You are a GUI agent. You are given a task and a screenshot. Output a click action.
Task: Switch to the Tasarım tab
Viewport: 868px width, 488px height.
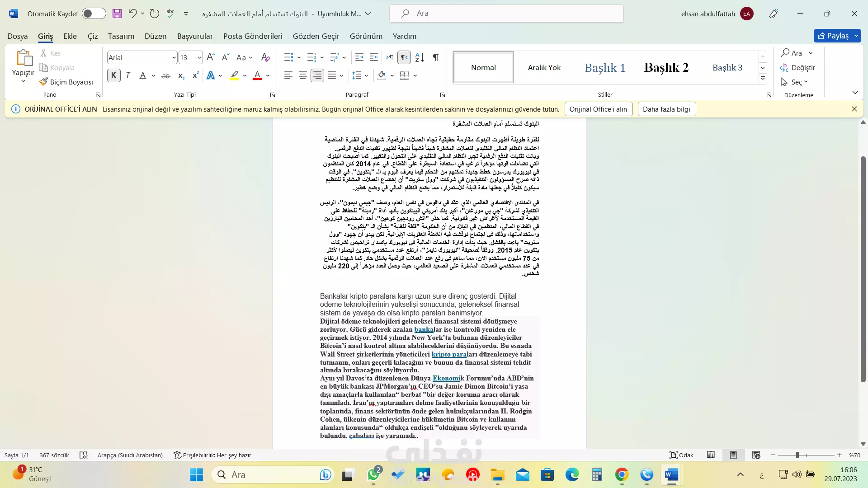coord(121,36)
